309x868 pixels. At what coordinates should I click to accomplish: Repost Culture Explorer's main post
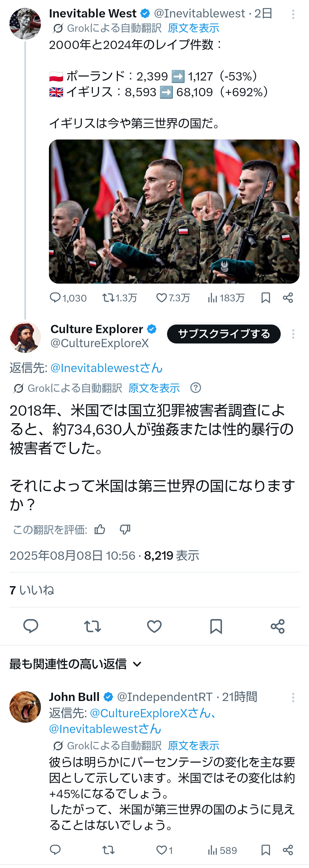(x=92, y=627)
